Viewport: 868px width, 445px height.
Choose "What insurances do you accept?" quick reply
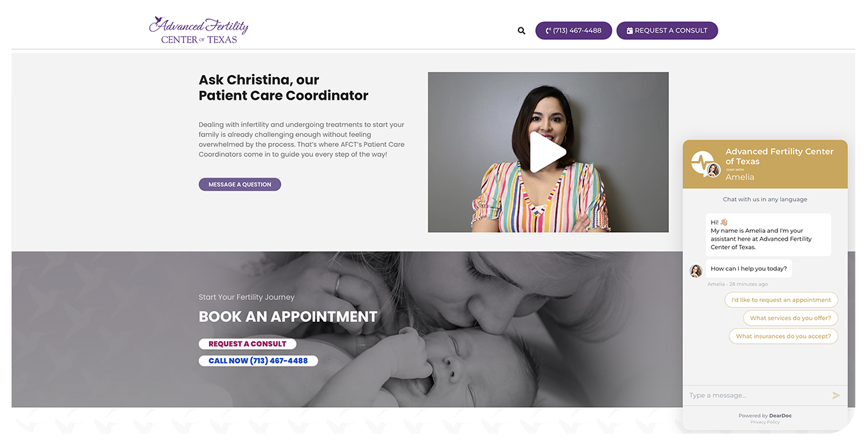[783, 336]
